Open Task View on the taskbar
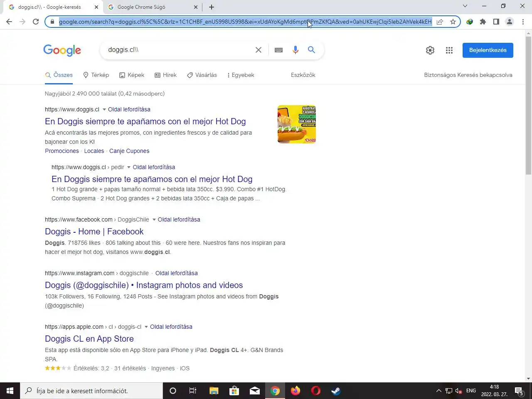Screen dimensions: 532x399 (193, 391)
